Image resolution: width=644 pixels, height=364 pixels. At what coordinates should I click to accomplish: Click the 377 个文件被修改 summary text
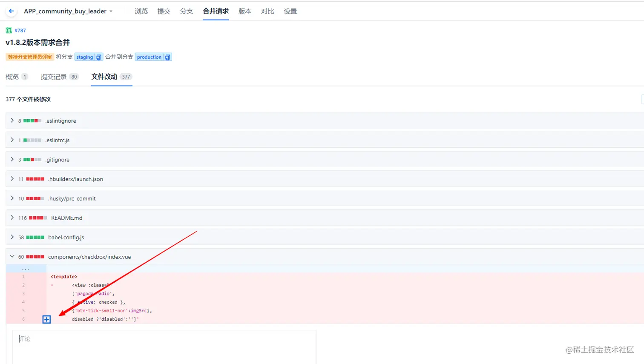tap(28, 99)
